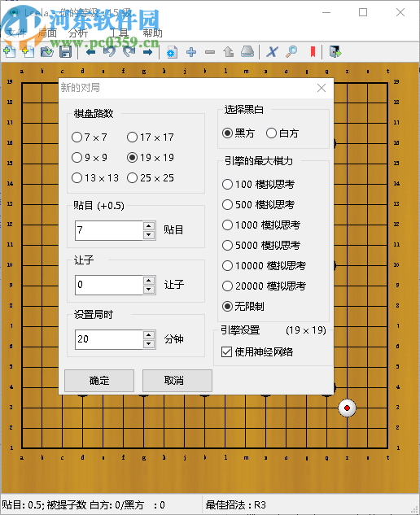Increase the 分钟 game time value
Image resolution: width=420 pixels, height=515 pixels.
(149, 335)
